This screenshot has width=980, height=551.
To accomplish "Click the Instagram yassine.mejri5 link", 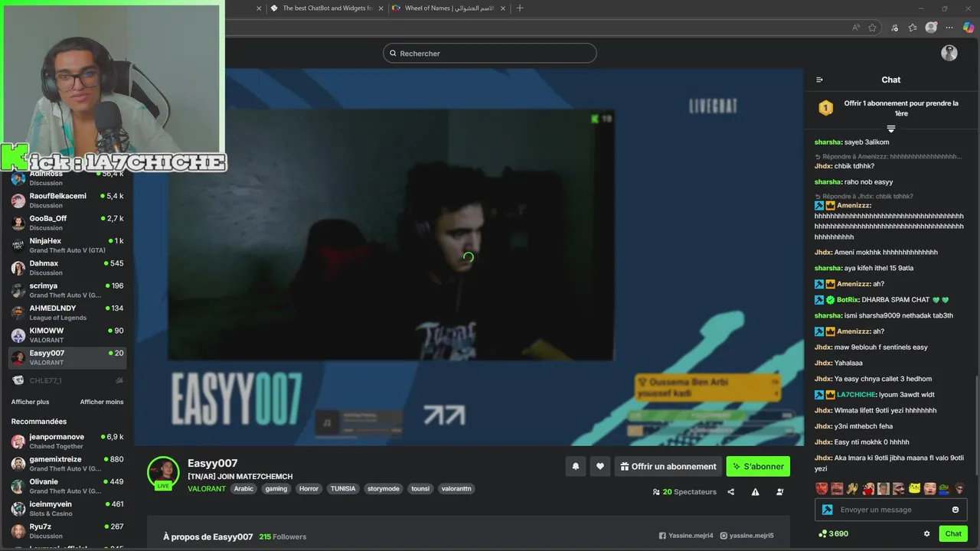I will pos(746,536).
